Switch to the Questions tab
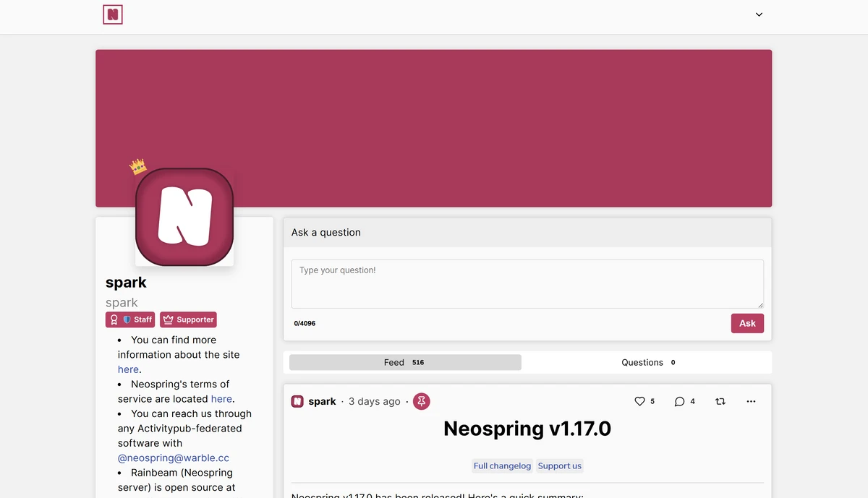The image size is (868, 498). point(649,362)
